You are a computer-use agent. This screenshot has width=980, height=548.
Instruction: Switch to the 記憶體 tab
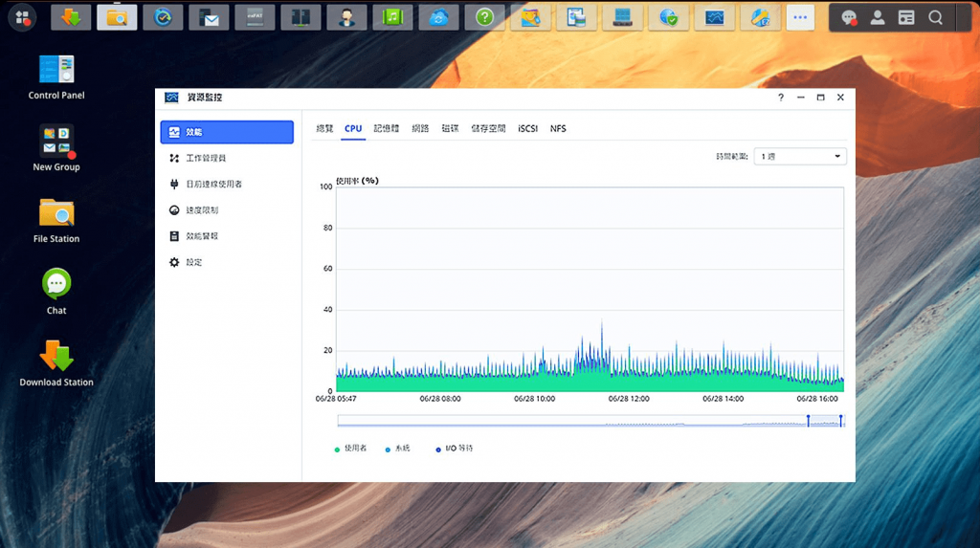(x=387, y=128)
